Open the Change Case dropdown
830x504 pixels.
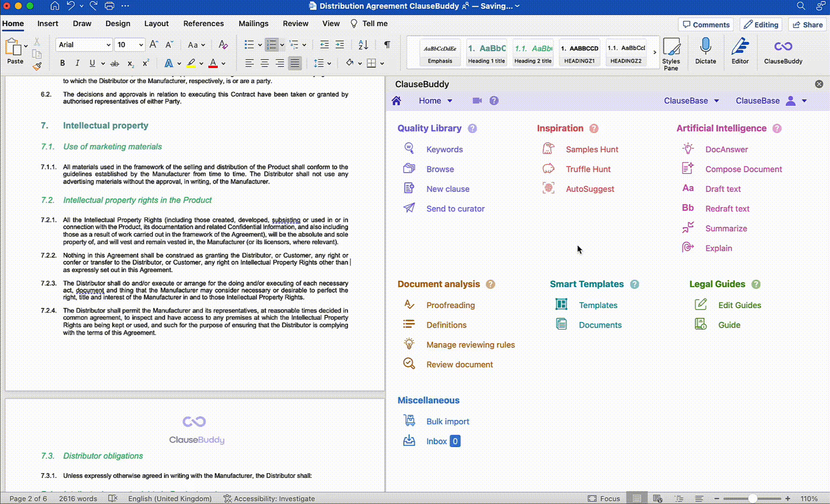[x=196, y=45]
